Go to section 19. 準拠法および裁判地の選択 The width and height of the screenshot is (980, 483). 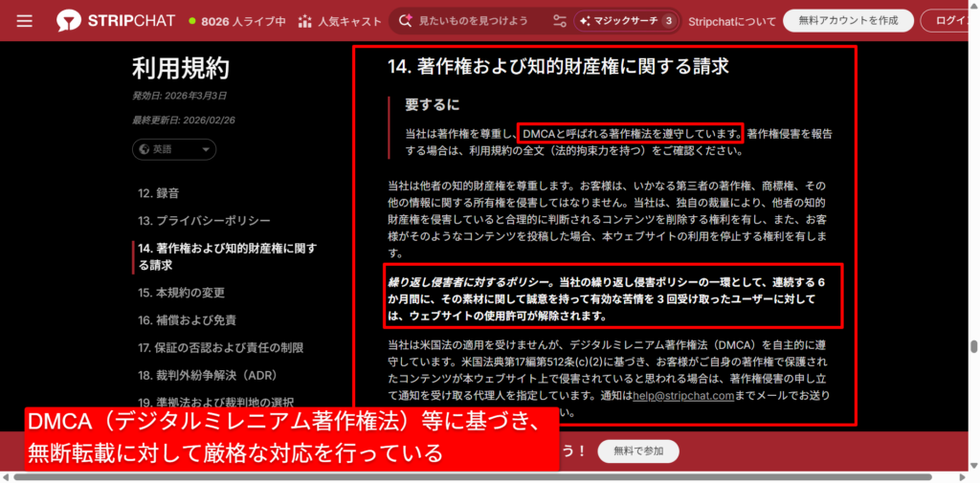tap(215, 401)
